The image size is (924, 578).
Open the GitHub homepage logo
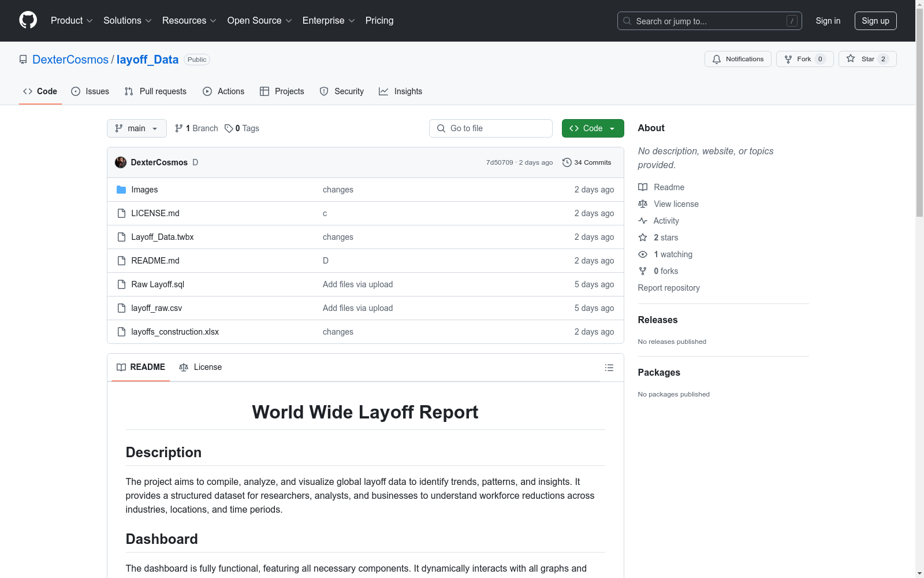tap(28, 20)
